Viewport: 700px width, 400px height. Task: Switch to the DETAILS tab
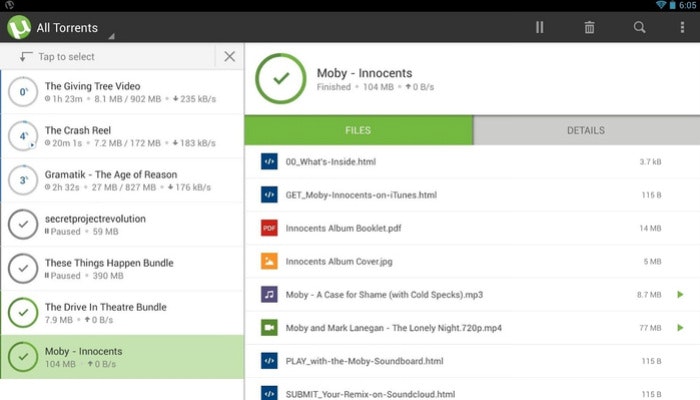pyautogui.click(x=586, y=130)
